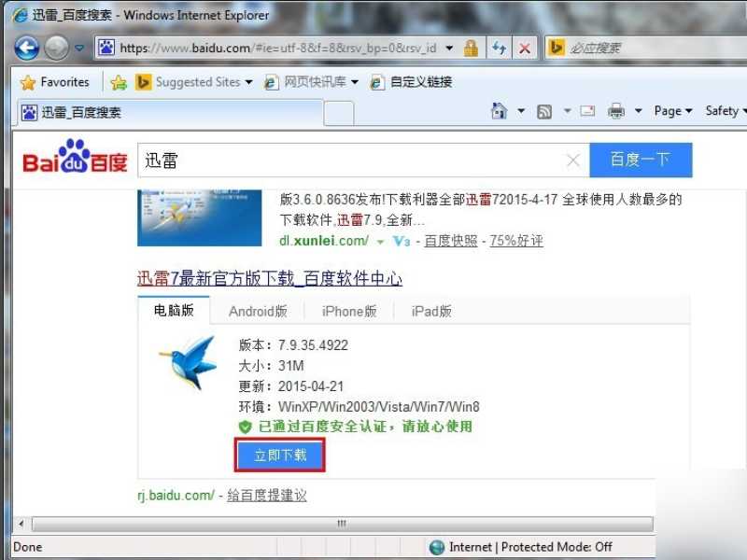
Task: Open Suggested Sites bookmark
Action: click(x=189, y=82)
